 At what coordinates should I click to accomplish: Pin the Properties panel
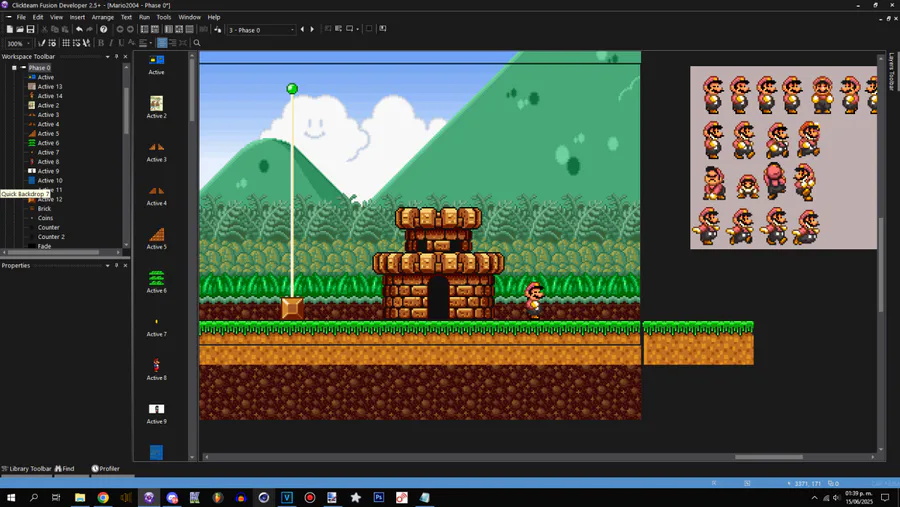(x=117, y=266)
